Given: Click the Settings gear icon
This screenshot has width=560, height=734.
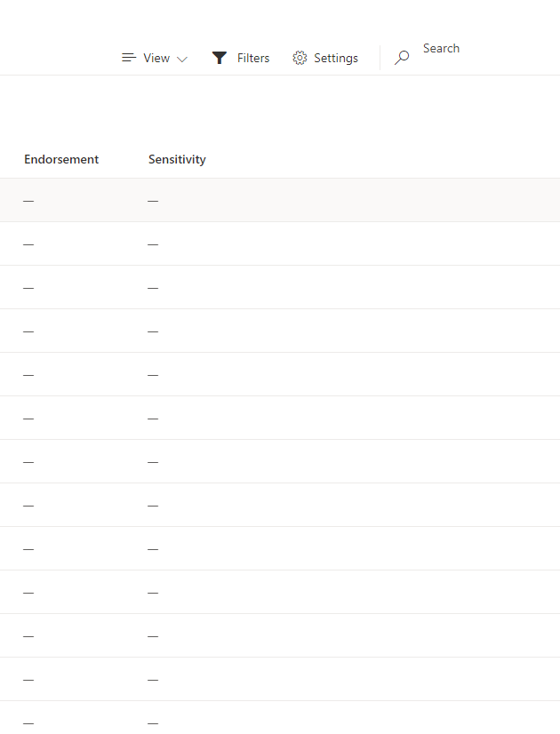Looking at the screenshot, I should [x=300, y=58].
